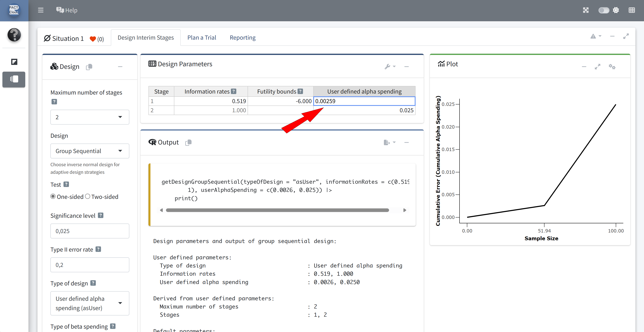Open the Plot settings gears icon
The width and height of the screenshot is (644, 332).
click(x=612, y=66)
